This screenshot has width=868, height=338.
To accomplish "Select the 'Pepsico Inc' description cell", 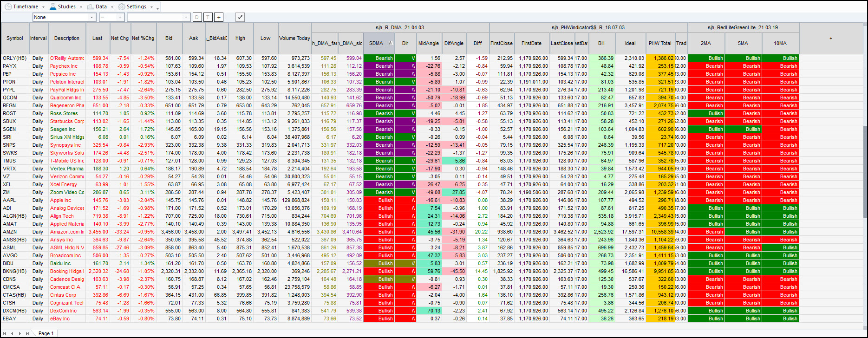I will coord(67,74).
